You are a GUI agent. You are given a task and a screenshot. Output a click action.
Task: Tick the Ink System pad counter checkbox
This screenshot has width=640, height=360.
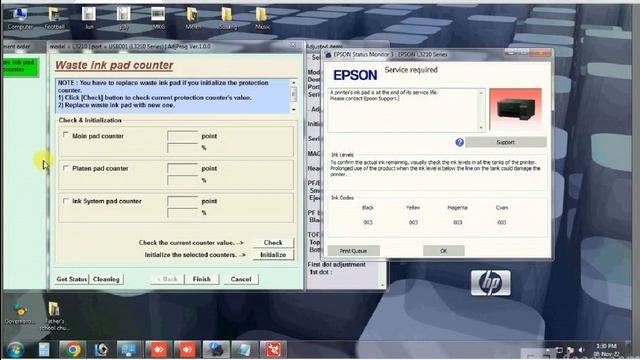pyautogui.click(x=65, y=200)
